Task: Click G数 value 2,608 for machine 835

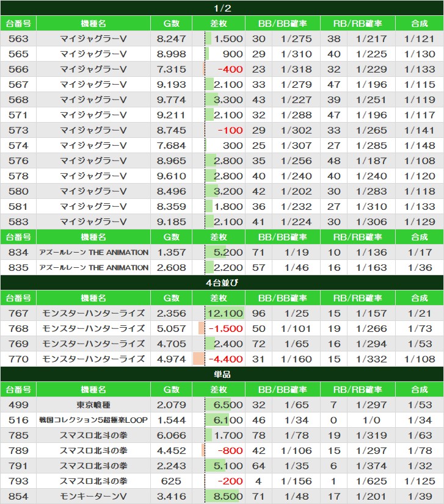Action: coord(171,267)
